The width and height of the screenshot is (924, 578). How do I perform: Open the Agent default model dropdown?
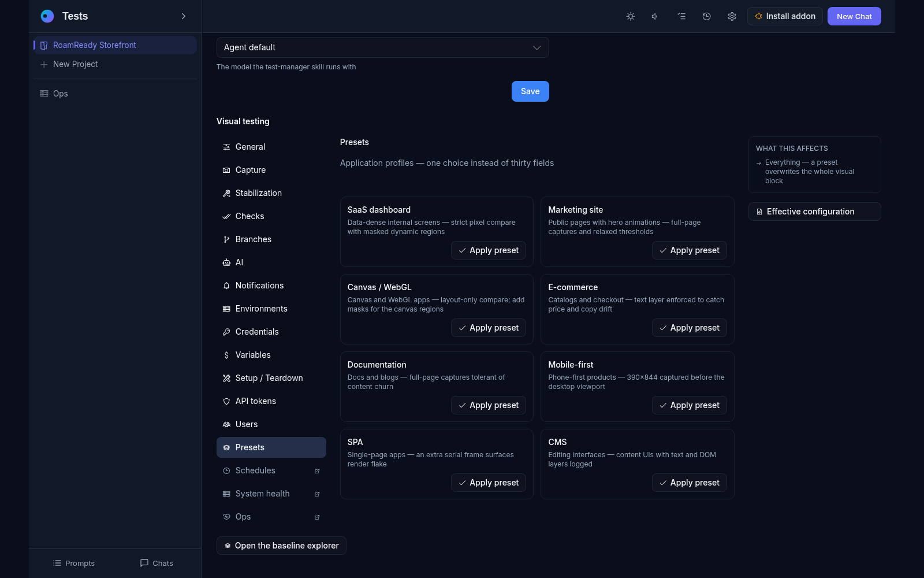[x=382, y=47]
